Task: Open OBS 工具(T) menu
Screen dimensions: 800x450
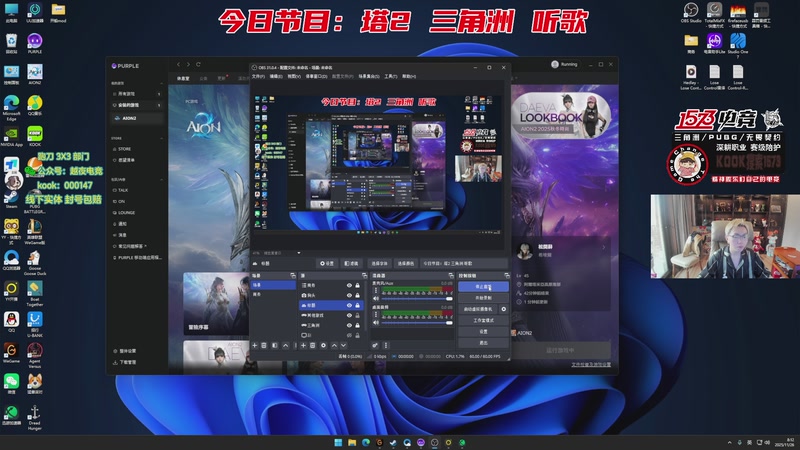Action: point(390,76)
